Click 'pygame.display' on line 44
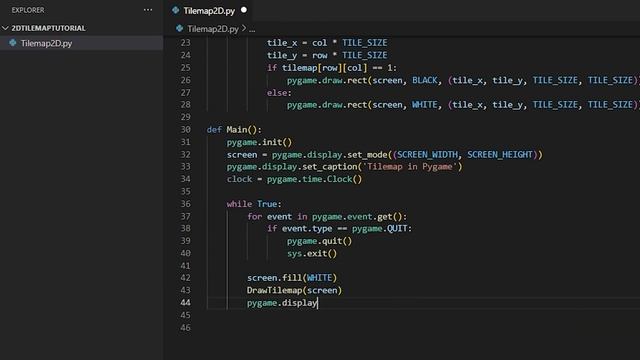Viewport: 640px width, 360px height. (x=282, y=303)
